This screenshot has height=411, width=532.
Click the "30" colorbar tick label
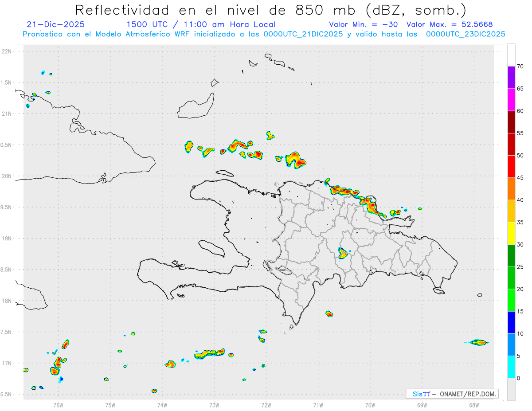[x=521, y=245]
